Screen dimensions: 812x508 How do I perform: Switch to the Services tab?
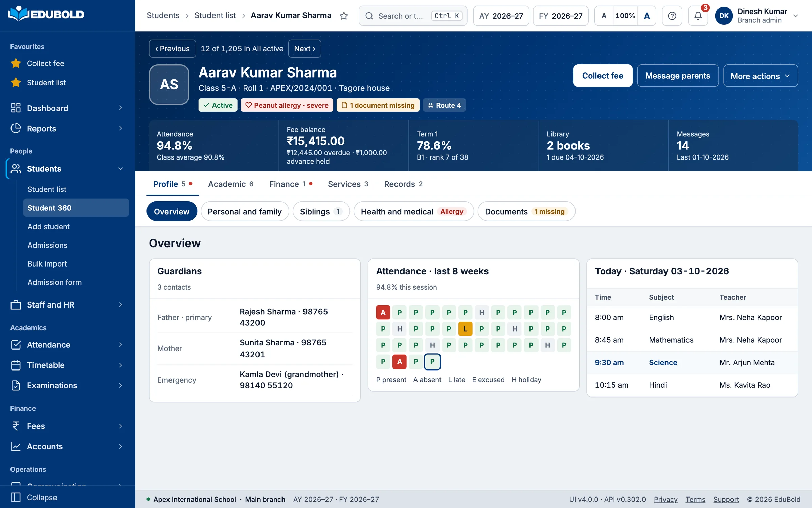348,184
